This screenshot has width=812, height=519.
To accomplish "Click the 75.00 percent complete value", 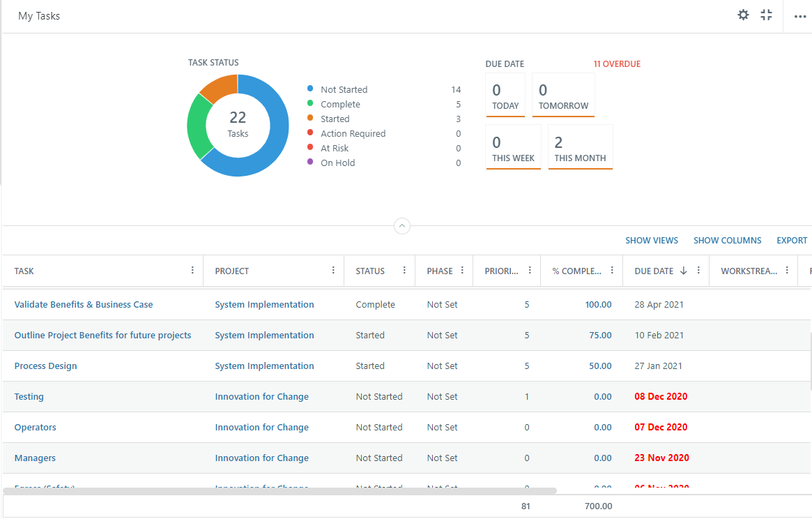I will pos(600,336).
